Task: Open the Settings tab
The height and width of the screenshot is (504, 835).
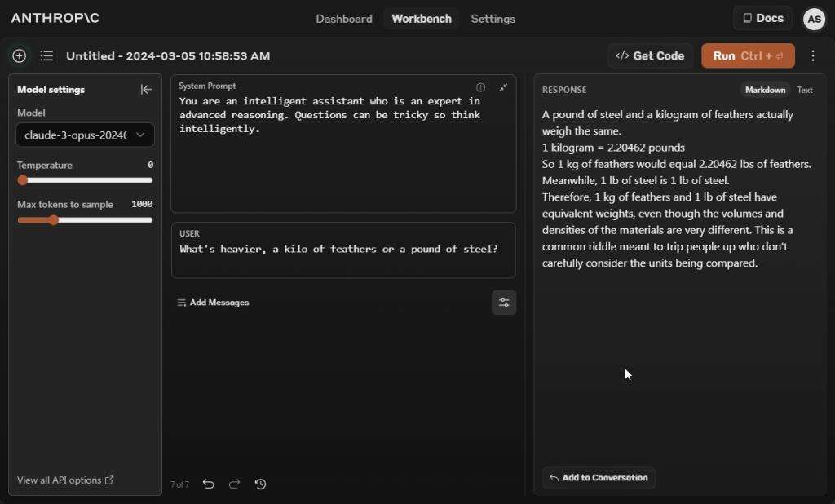Action: [x=493, y=19]
